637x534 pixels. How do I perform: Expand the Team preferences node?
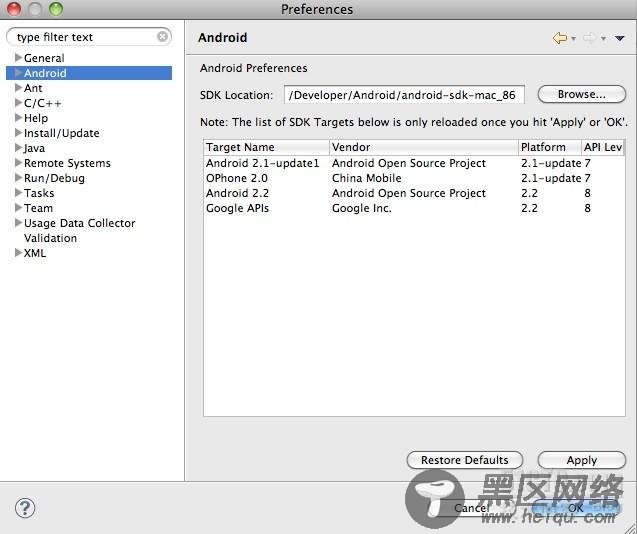point(18,208)
